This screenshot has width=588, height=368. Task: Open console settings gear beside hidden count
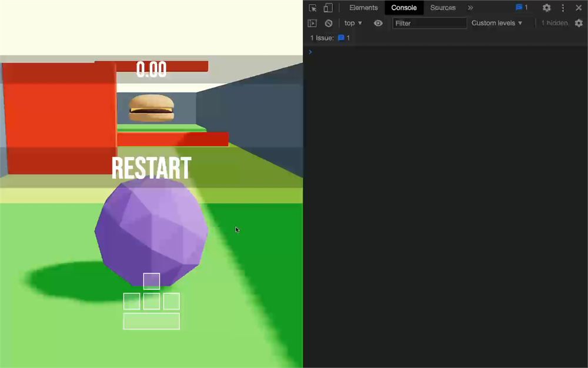click(579, 24)
